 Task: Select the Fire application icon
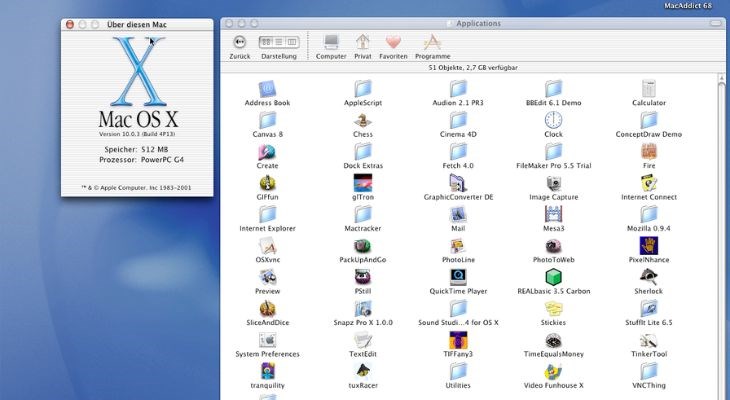649,151
